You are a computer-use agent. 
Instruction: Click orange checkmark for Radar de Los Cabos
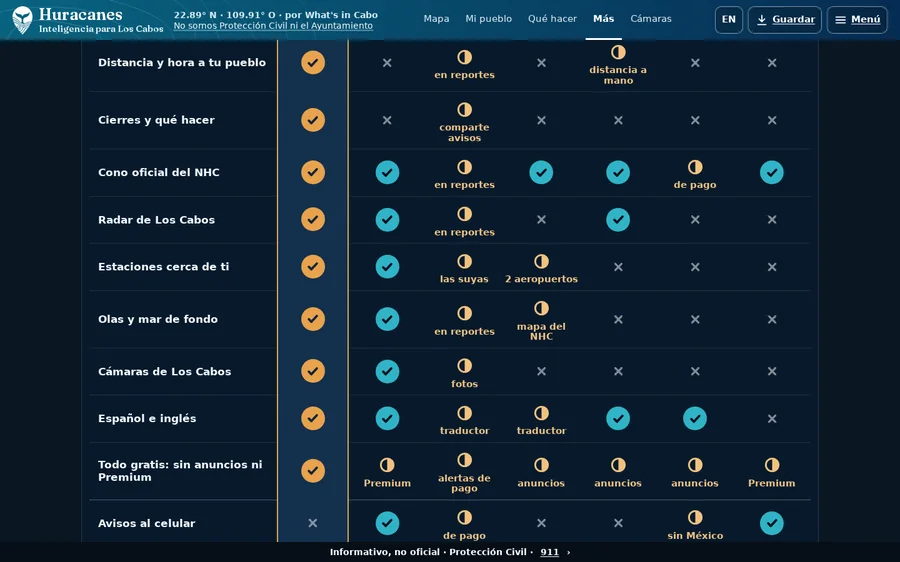[313, 219]
